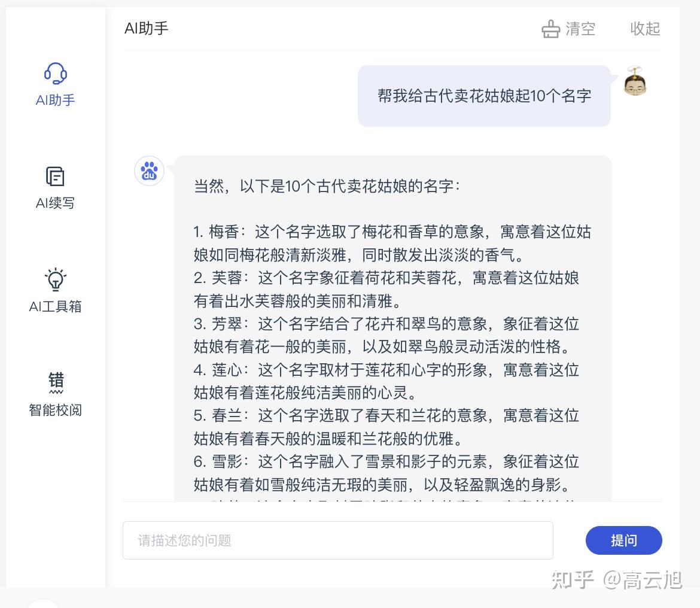Click the broom icon beside 清空
700x608 pixels.
[x=550, y=29]
